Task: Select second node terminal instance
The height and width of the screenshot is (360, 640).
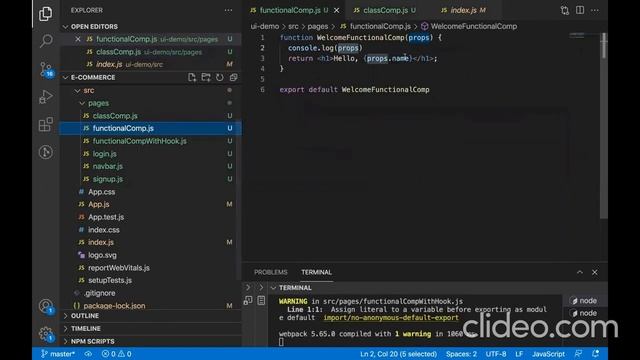Action: (584, 313)
